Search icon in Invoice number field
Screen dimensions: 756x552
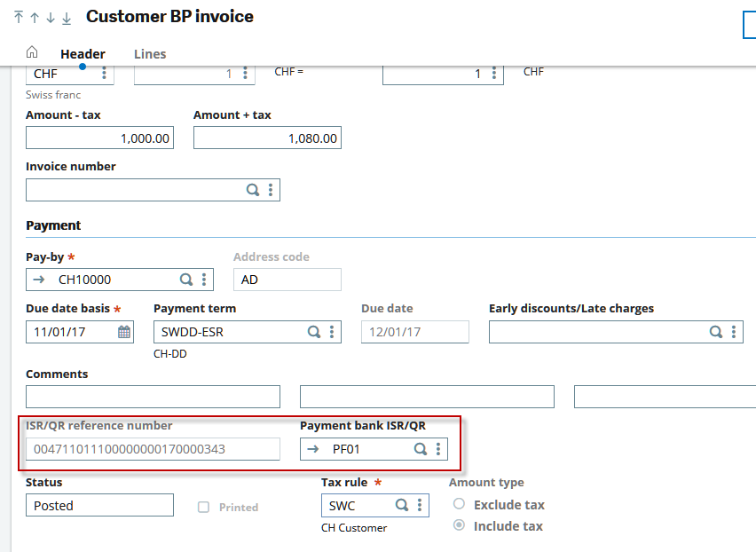[x=253, y=190]
